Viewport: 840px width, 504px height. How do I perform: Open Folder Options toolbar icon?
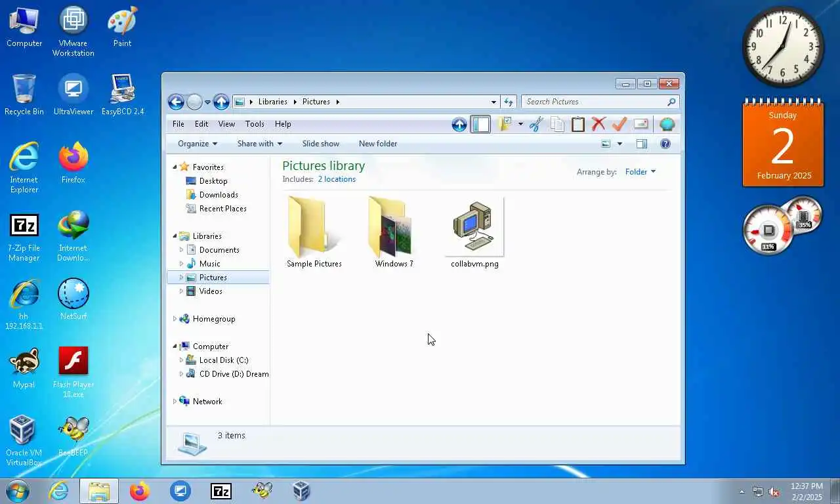tap(505, 124)
